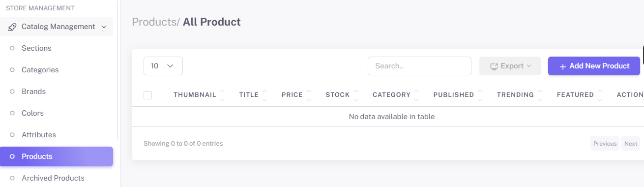
Task: Open Archived Products in the sidebar
Action: [x=53, y=178]
